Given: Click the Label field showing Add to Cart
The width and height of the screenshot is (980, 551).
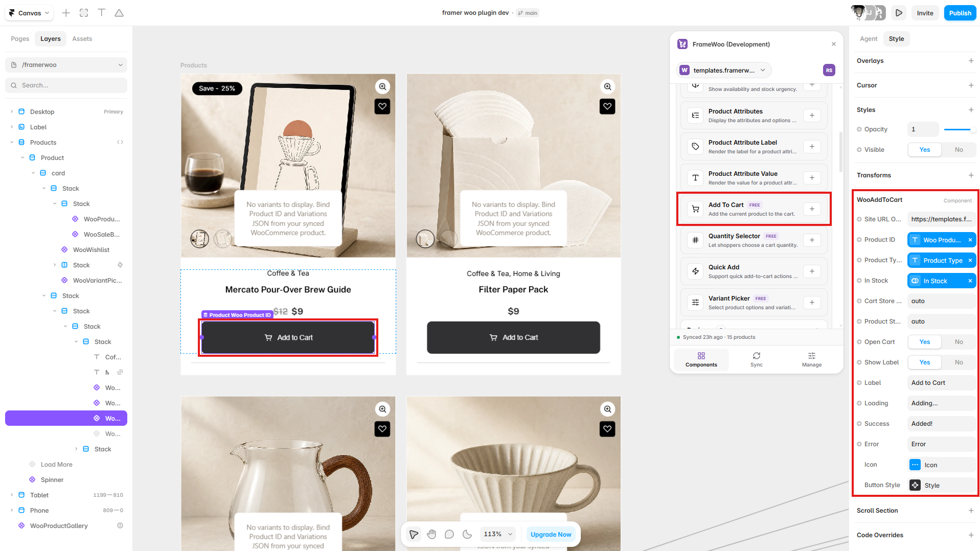Looking at the screenshot, I should [x=941, y=383].
